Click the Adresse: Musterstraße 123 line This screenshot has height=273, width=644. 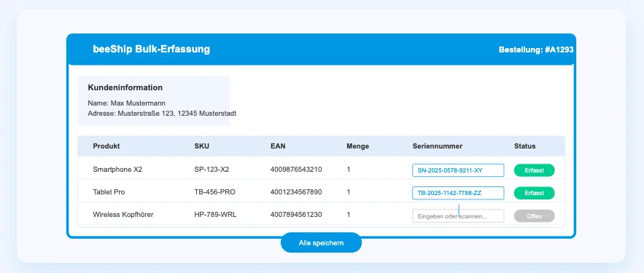162,113
